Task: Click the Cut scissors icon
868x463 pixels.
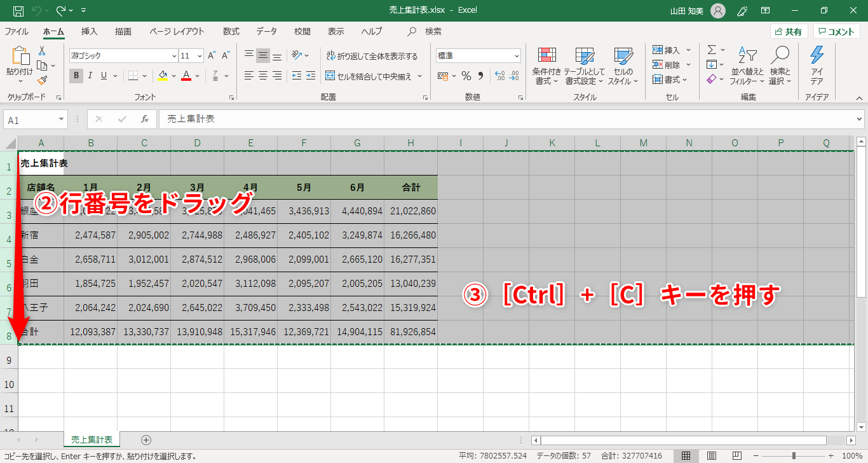Action: pyautogui.click(x=42, y=50)
